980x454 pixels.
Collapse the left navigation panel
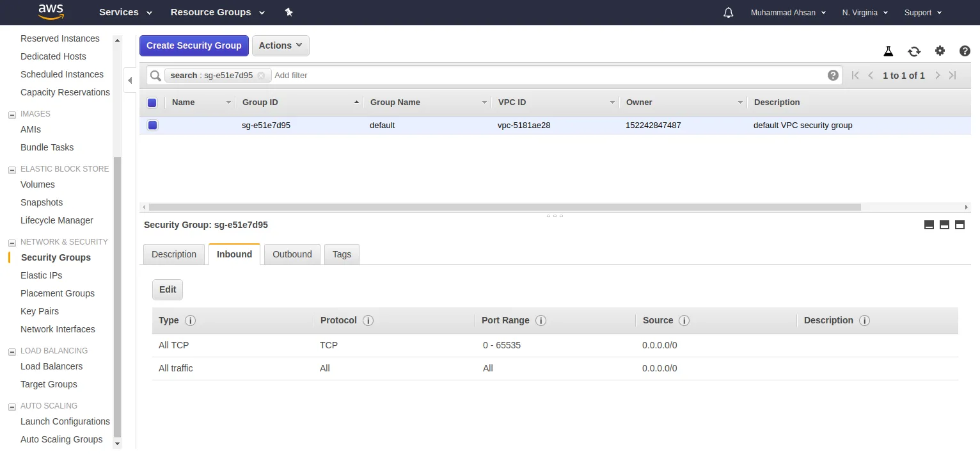(x=130, y=81)
